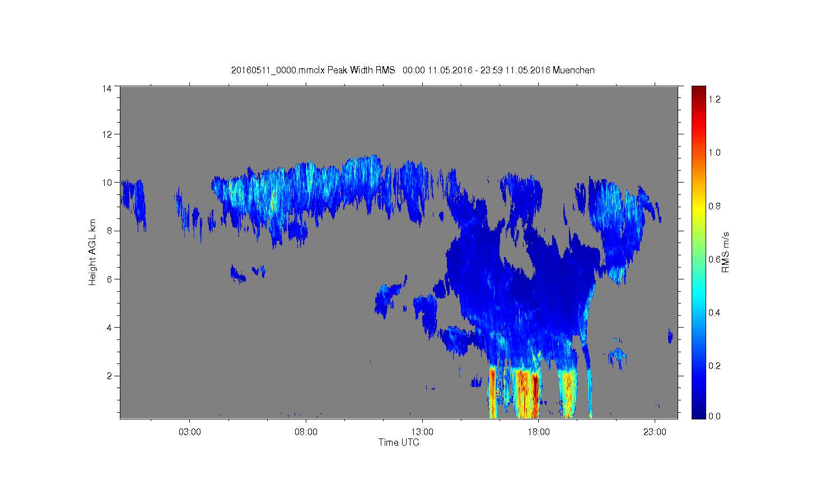This screenshot has height=504, width=840.
Task: Click the colorbar value label 0.8
Action: click(x=714, y=206)
